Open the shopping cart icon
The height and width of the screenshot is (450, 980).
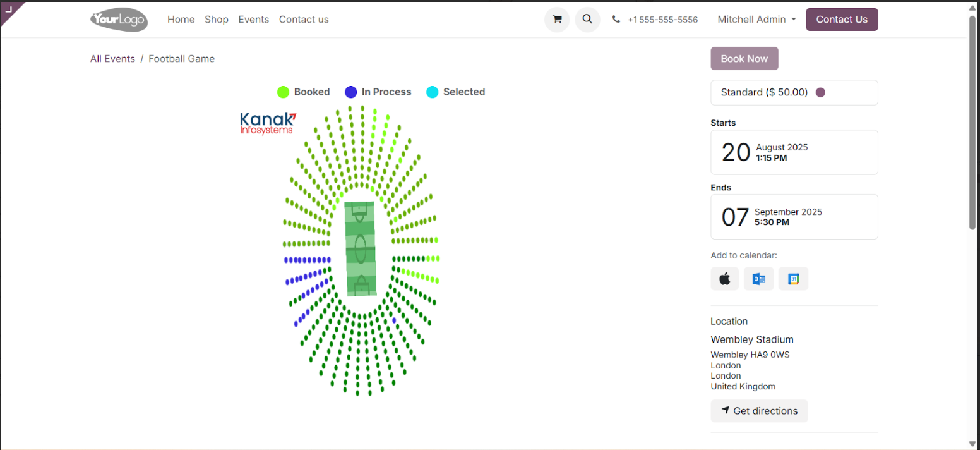click(x=557, y=20)
